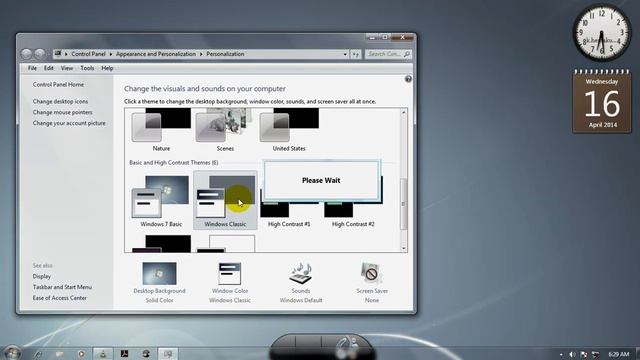Go to Control Panel Home

coord(58,84)
